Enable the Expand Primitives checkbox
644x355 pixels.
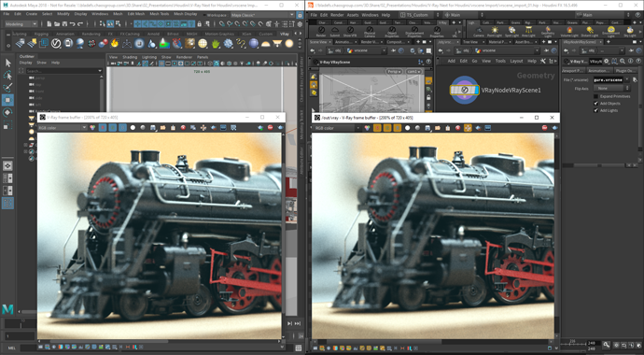(595, 96)
